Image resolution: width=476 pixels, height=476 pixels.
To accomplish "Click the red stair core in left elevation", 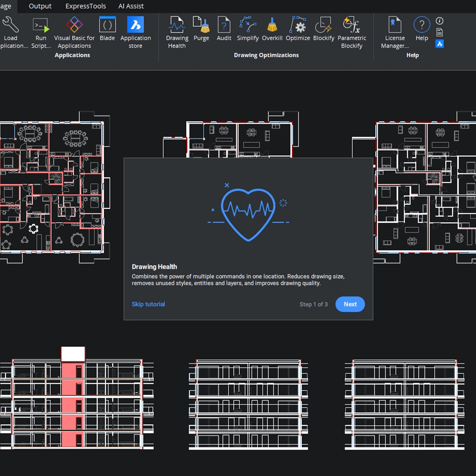I will point(73,404).
